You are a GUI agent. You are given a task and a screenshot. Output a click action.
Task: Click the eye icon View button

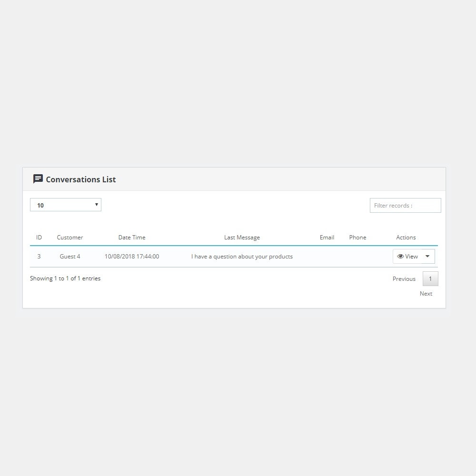[407, 257]
